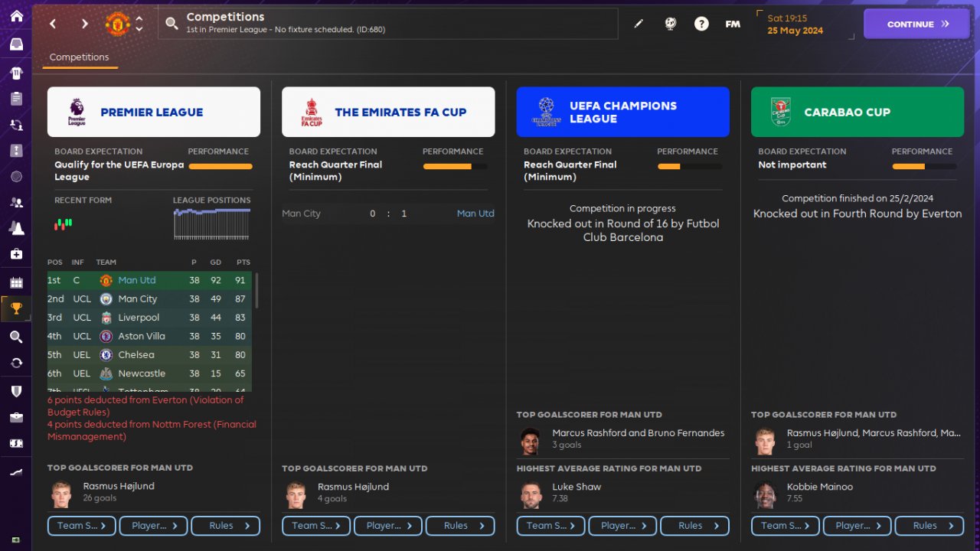Viewport: 980px width, 551px height.
Task: Open the world globe icon
Action: [x=671, y=24]
